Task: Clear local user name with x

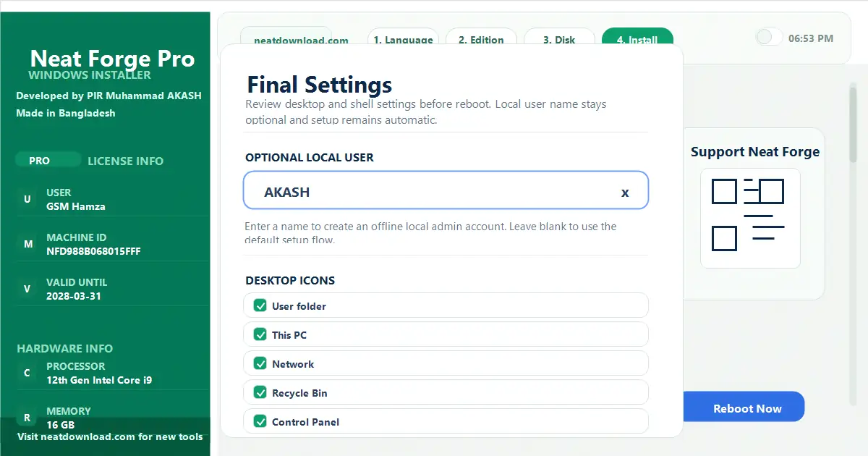Action: 625,193
